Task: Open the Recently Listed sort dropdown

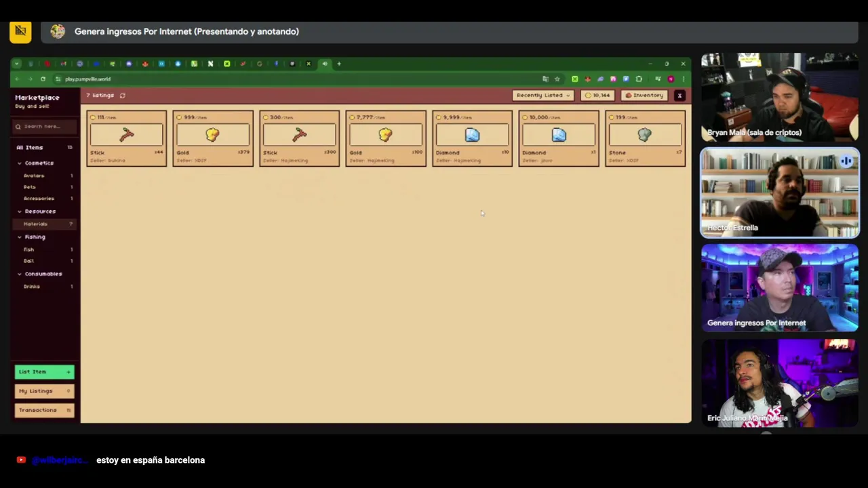Action: [x=543, y=96]
